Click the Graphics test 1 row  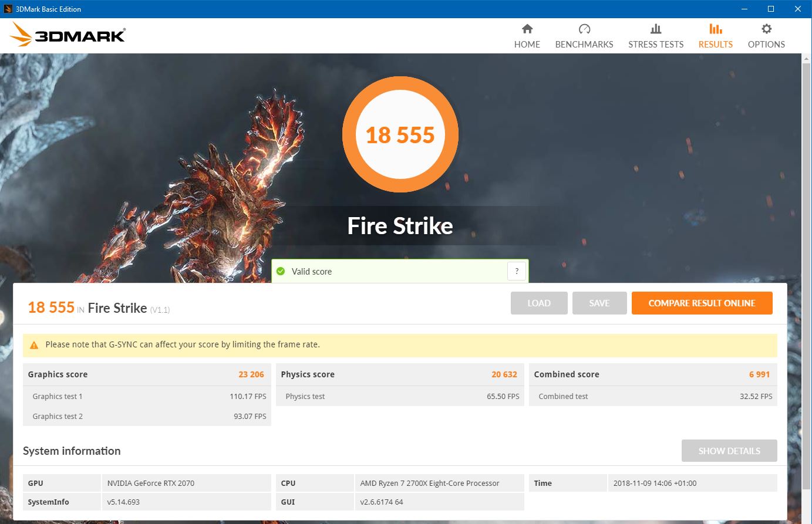click(147, 397)
